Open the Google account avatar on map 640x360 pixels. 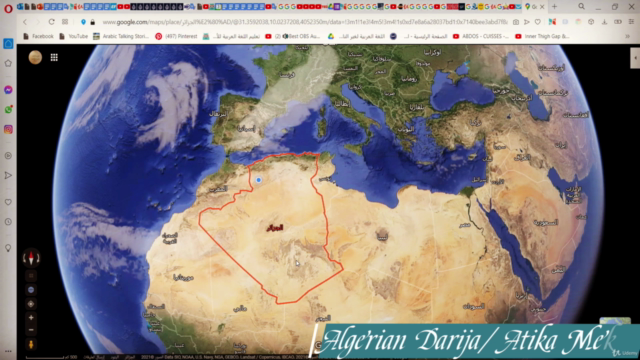click(x=35, y=57)
